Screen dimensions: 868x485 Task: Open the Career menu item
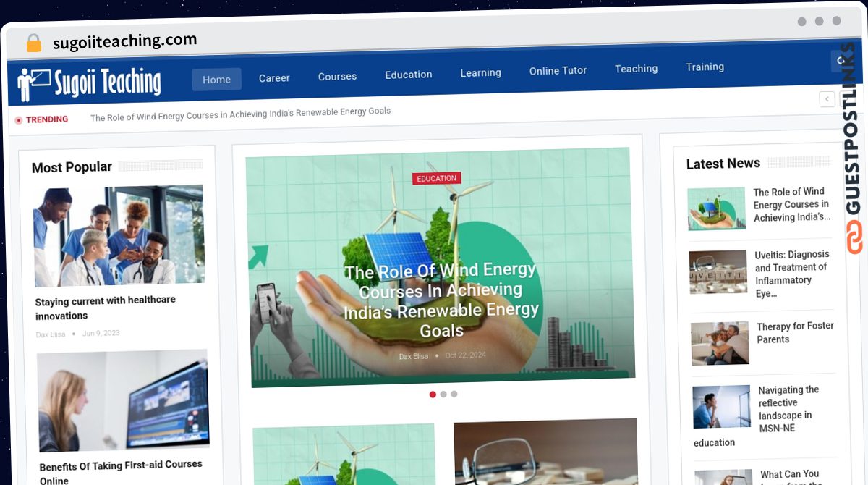tap(274, 78)
